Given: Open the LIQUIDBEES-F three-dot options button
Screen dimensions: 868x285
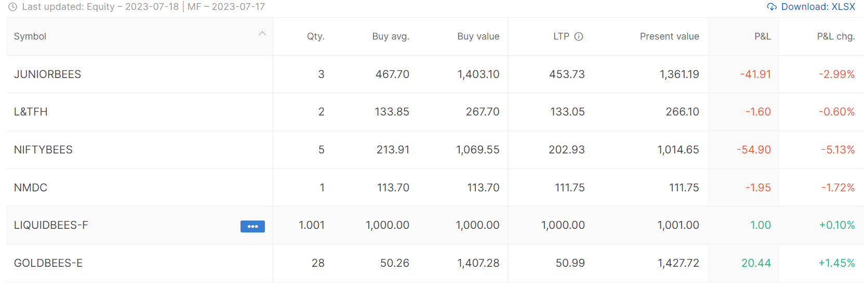Looking at the screenshot, I should tap(252, 226).
